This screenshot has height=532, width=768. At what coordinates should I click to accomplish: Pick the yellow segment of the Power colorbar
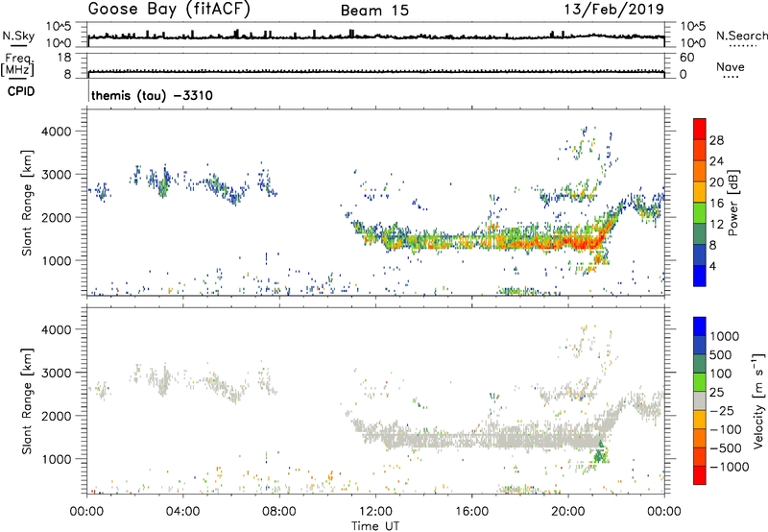tap(700, 191)
